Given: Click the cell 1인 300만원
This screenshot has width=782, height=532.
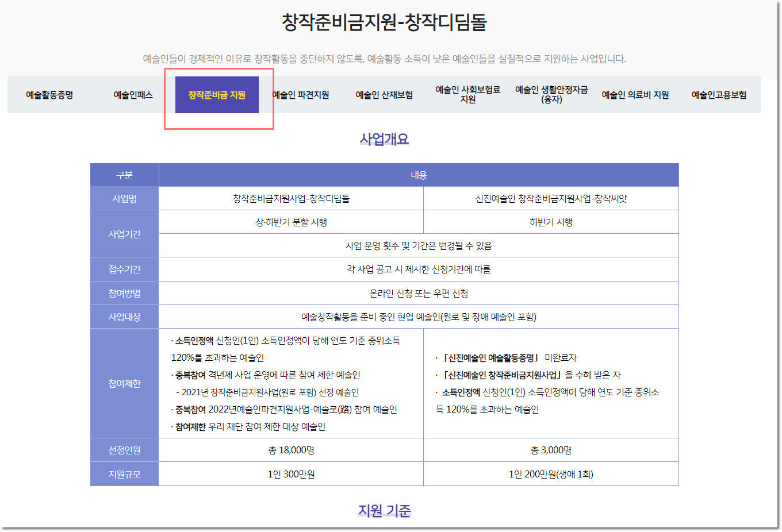Looking at the screenshot, I should pyautogui.click(x=291, y=475).
